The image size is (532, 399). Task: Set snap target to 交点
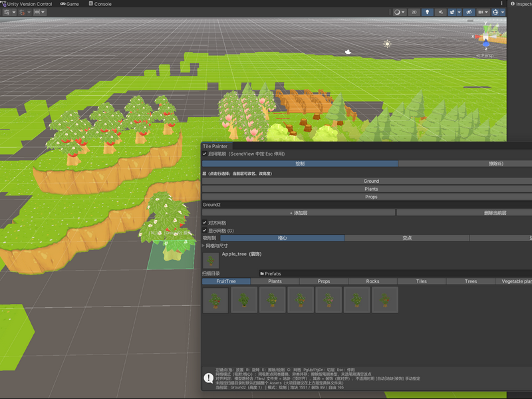point(407,238)
